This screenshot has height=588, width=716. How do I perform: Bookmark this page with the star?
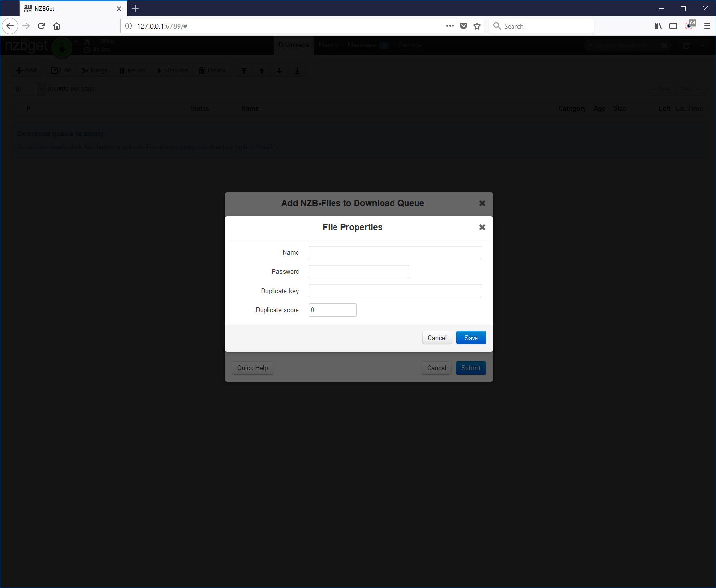[477, 26]
